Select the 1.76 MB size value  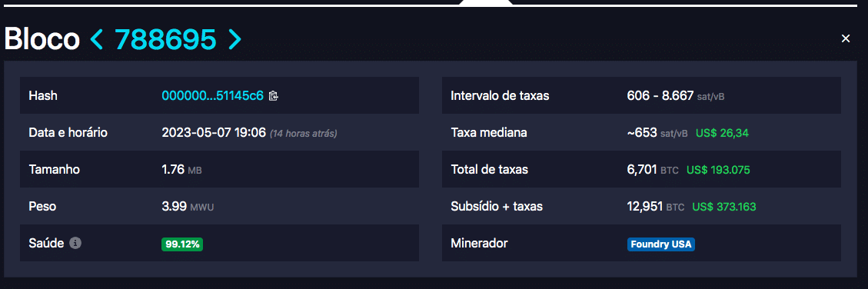tap(181, 170)
